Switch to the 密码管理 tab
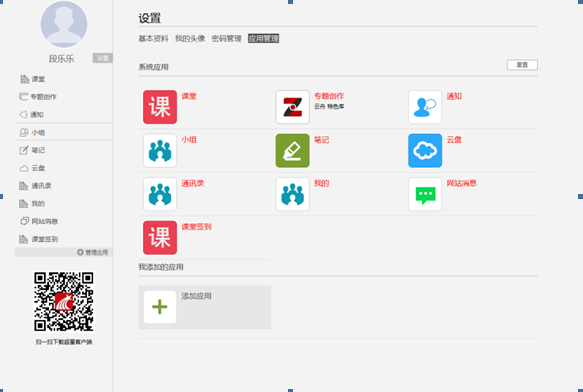 pos(226,39)
